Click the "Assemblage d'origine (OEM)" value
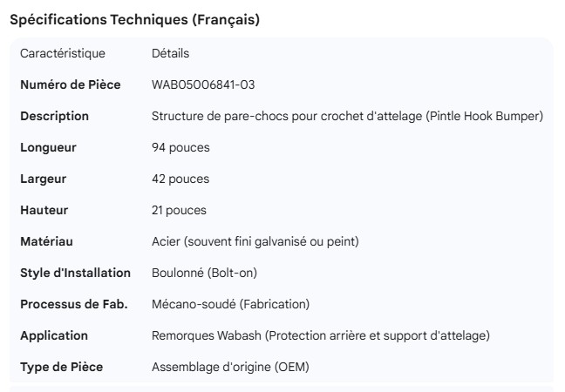Screen dimensions: 565x392 (x=230, y=368)
